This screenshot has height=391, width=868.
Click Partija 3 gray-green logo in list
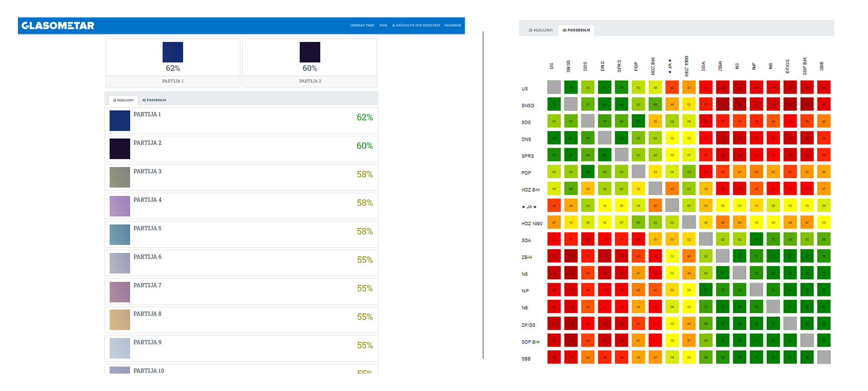[x=120, y=177]
